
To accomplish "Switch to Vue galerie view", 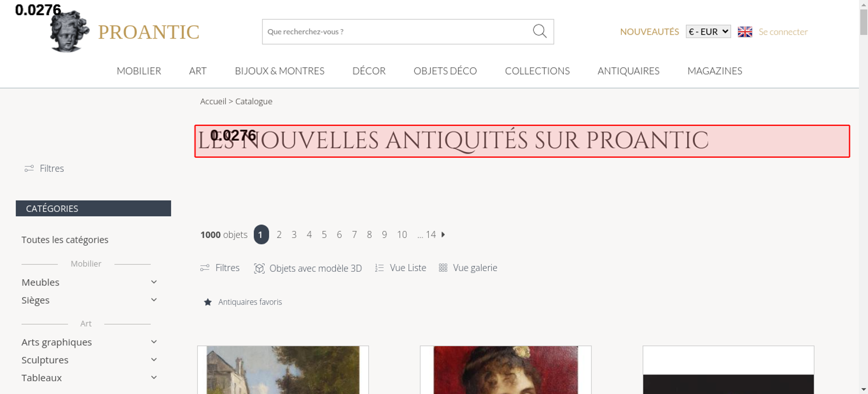I will (468, 268).
